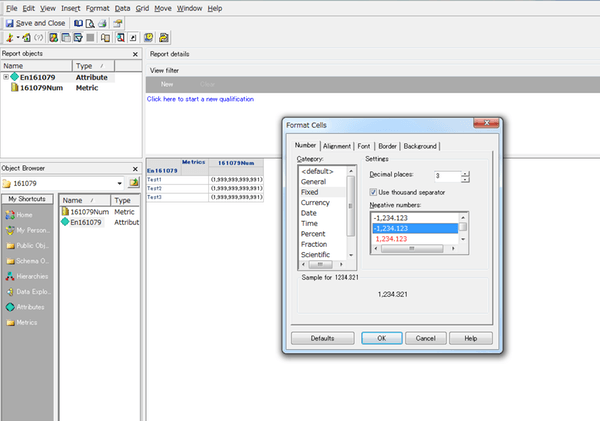Viewport: 600px width, 421px height.
Task: Toggle the colorful object browser toolbar icon
Action: [x=54, y=38]
